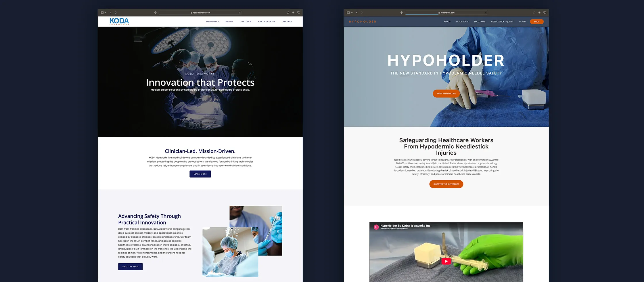Click the surgeon in scrubs photo
The image size is (644, 282).
(230, 252)
